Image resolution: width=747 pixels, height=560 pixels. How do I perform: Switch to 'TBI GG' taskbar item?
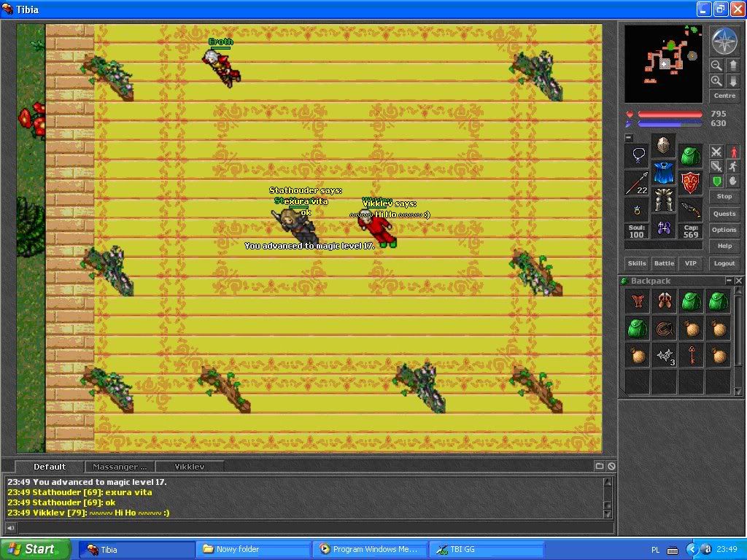487,549
